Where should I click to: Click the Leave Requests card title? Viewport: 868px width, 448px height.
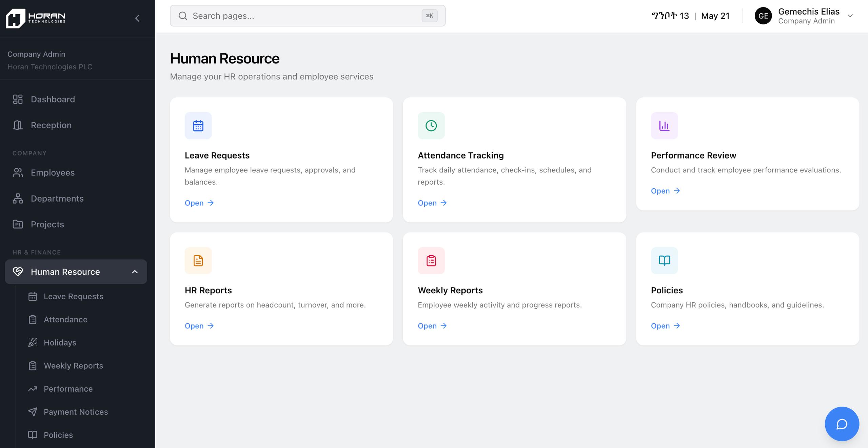click(x=217, y=155)
